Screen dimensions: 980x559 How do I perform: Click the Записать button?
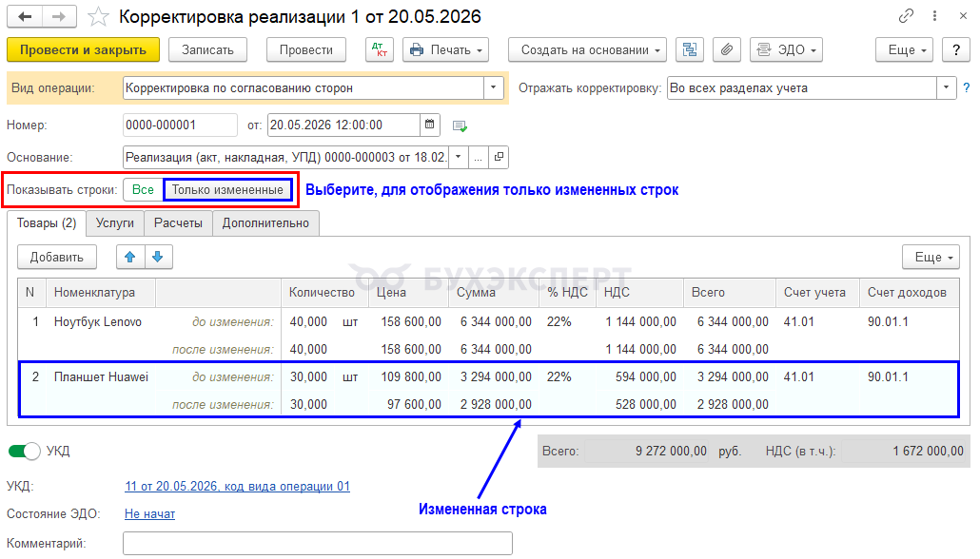click(x=207, y=50)
